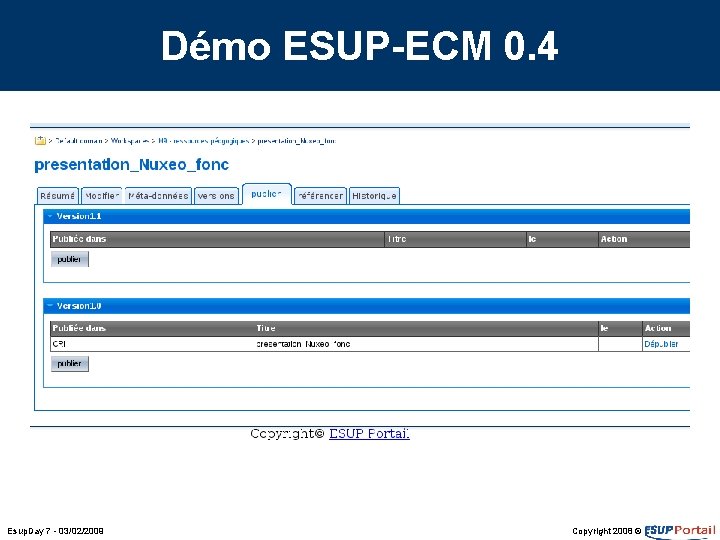Click presentation_Nuxeo_fonc title cell in table
The height and width of the screenshot is (540, 720).
pyautogui.click(x=303, y=344)
